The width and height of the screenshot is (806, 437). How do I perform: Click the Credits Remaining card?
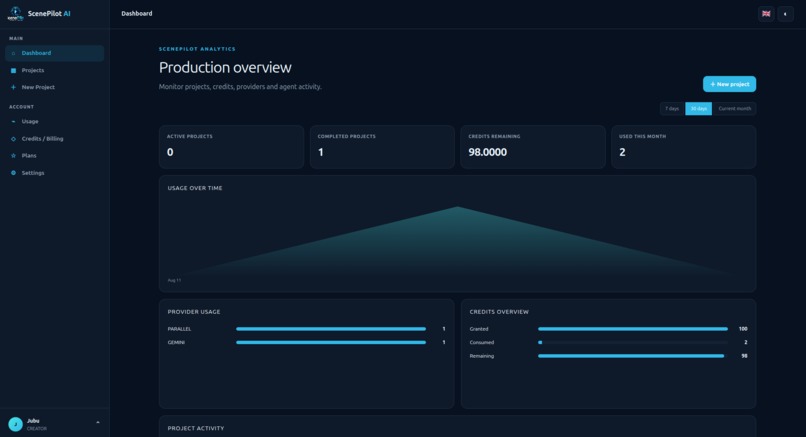[533, 147]
